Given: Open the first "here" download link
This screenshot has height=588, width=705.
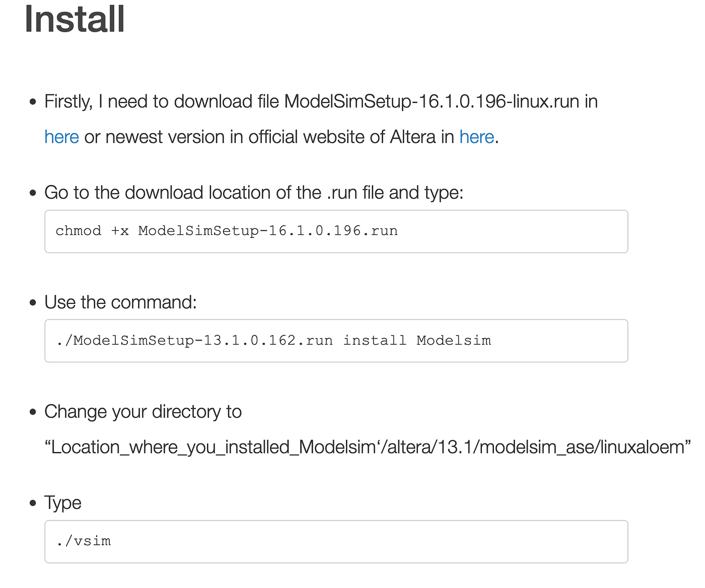Looking at the screenshot, I should [x=61, y=137].
